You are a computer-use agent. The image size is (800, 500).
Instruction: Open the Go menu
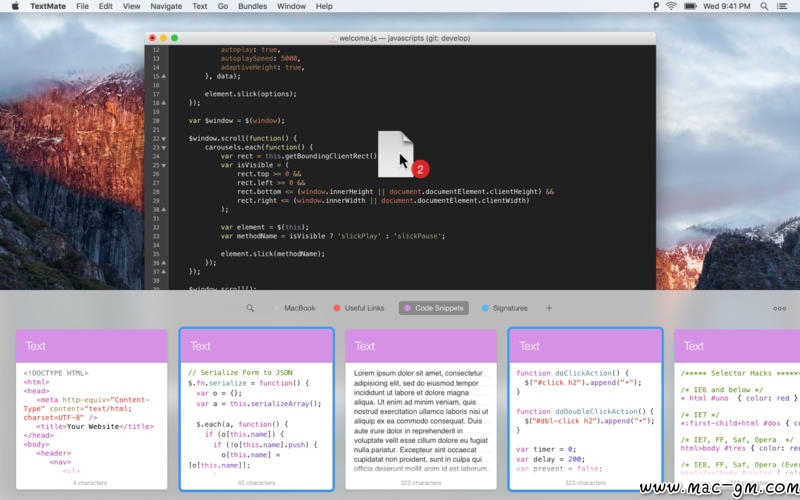point(222,6)
